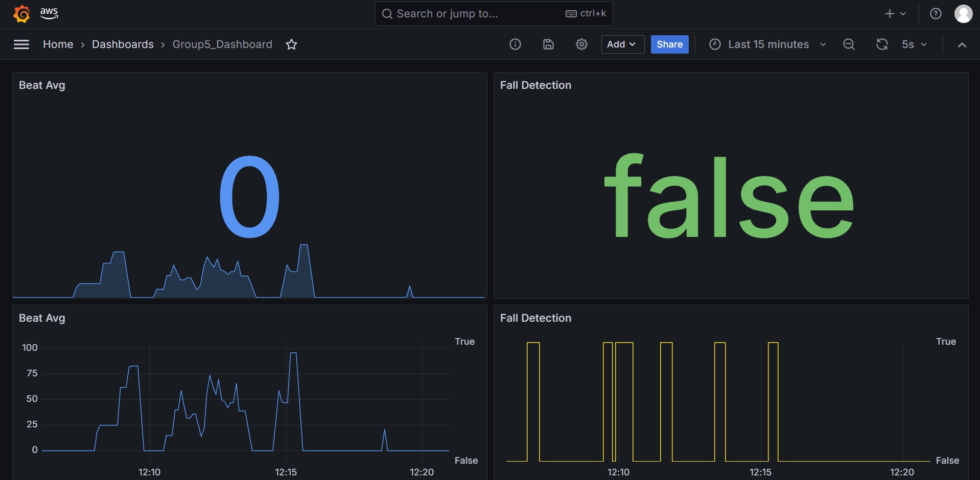Screen dimensions: 980x480
Task: Click the dashboard info icon
Action: 515,44
